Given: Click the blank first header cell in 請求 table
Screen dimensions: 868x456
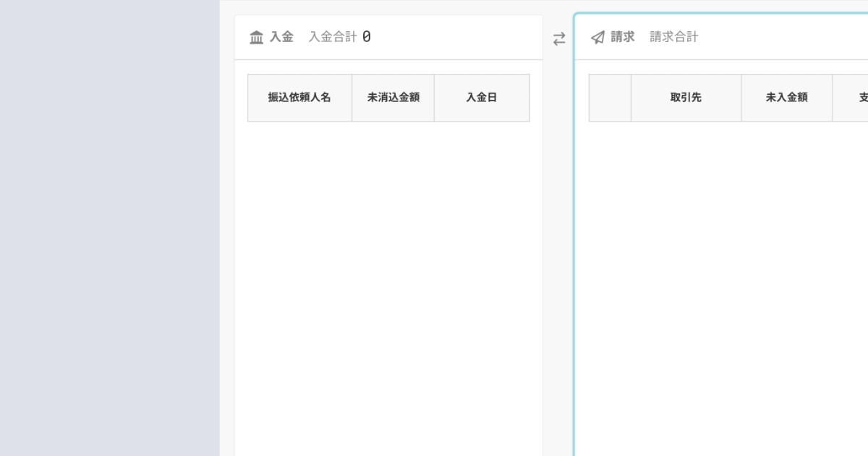Looking at the screenshot, I should click(610, 98).
